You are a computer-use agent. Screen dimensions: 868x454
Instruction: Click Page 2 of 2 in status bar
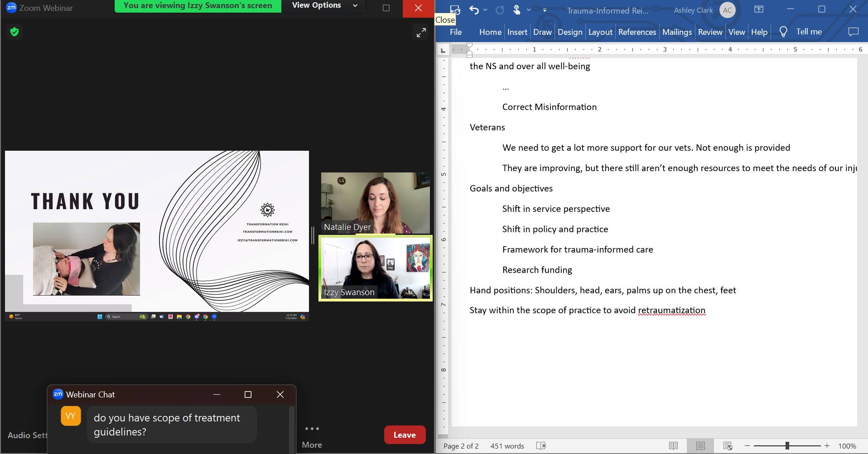coord(461,446)
